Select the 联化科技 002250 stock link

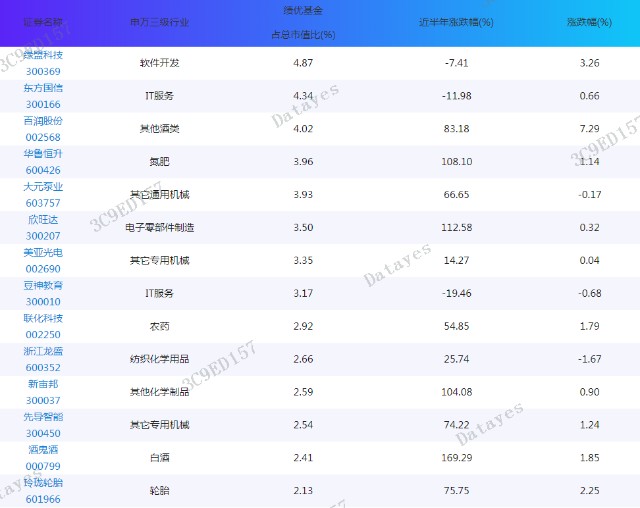point(43,326)
